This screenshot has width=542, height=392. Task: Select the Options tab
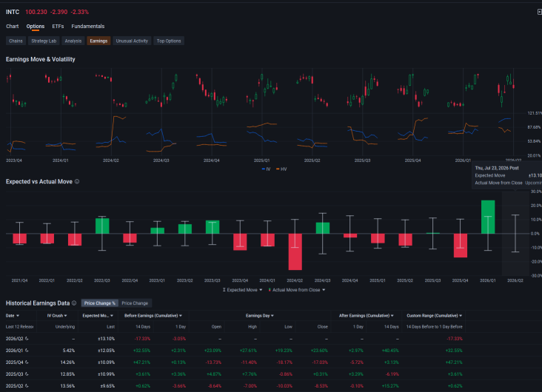(36, 26)
